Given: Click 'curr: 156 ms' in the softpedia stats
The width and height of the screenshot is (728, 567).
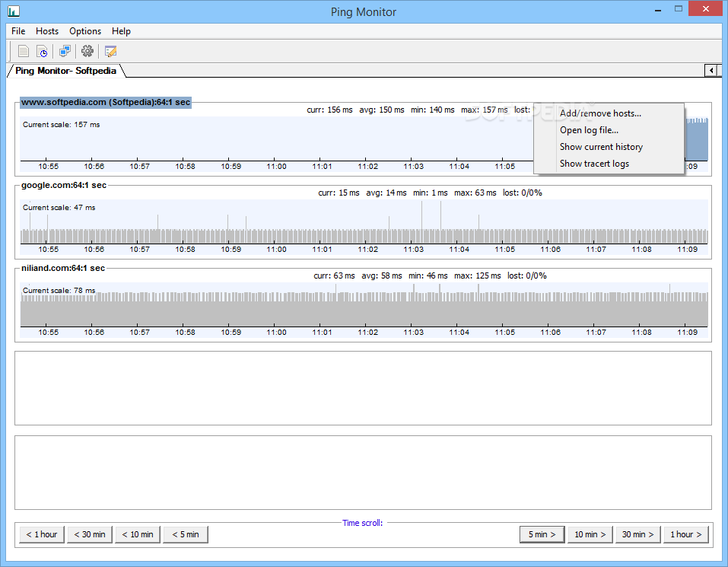Looking at the screenshot, I should (x=329, y=110).
